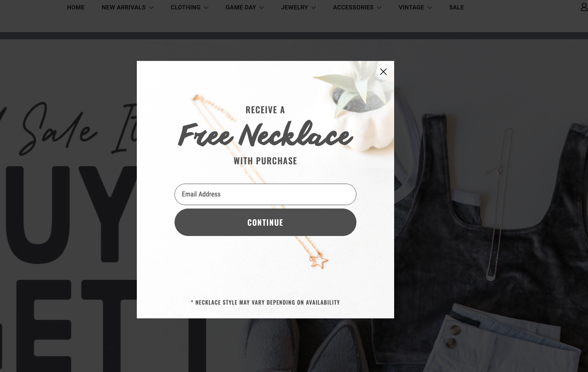This screenshot has height=372, width=588.
Task: Open the SALE menu item
Action: tap(456, 7)
